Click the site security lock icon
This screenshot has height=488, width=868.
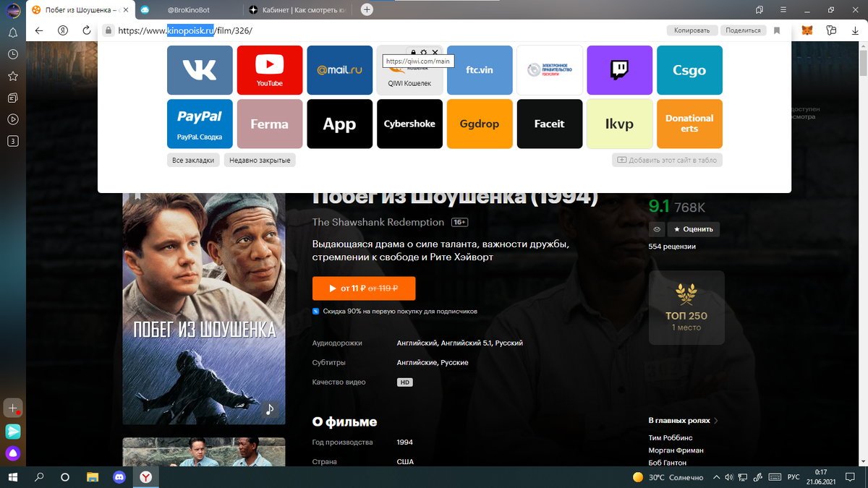[x=108, y=30]
